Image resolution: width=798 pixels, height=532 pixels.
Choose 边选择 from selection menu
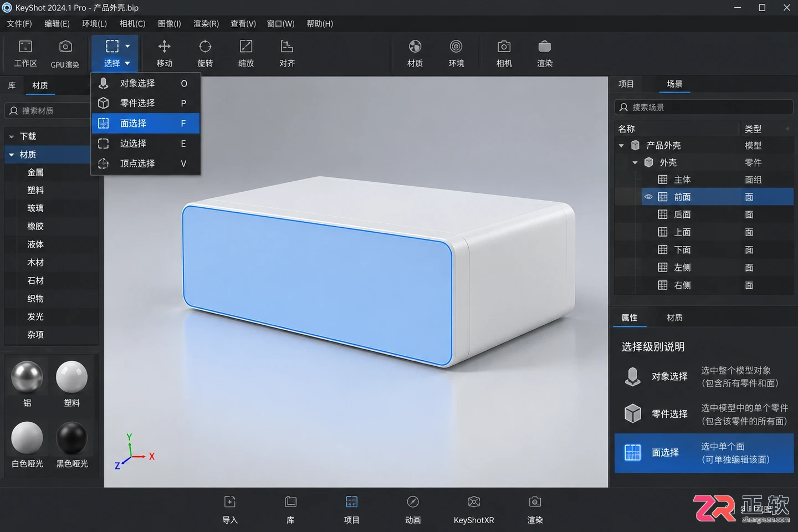(145, 144)
